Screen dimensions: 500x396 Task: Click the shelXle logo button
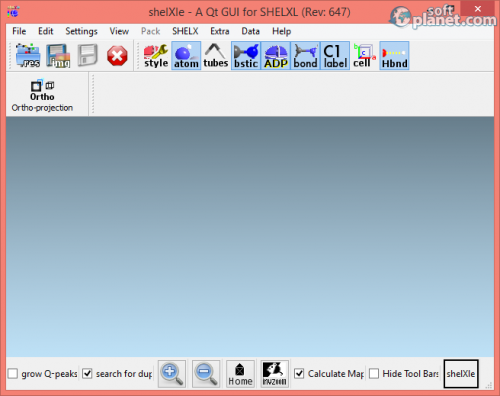[461, 374]
